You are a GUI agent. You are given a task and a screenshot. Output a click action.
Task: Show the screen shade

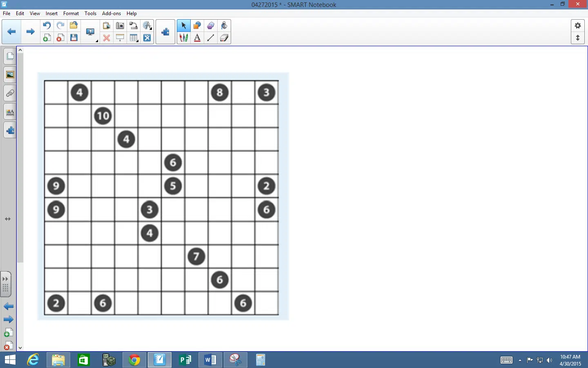(x=120, y=38)
